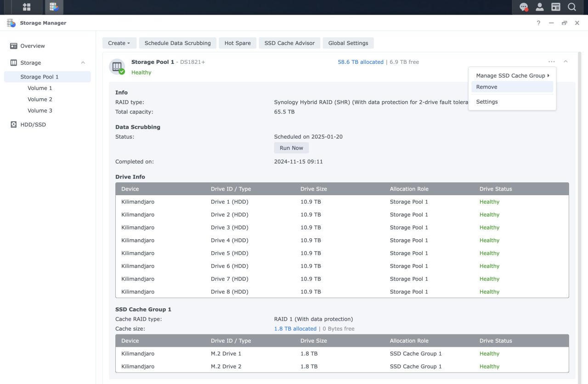This screenshot has height=384, width=588.
Task: Click the RAID 1 cache type value
Action: 313,319
